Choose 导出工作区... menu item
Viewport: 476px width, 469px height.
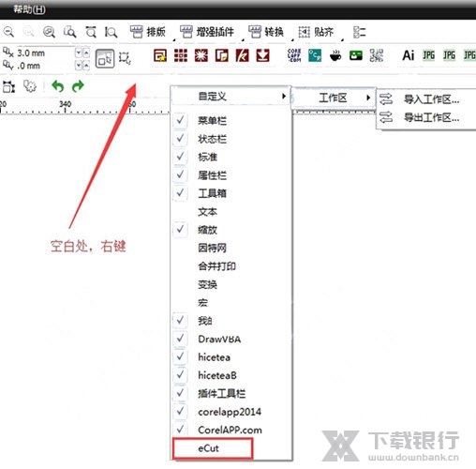click(x=426, y=117)
